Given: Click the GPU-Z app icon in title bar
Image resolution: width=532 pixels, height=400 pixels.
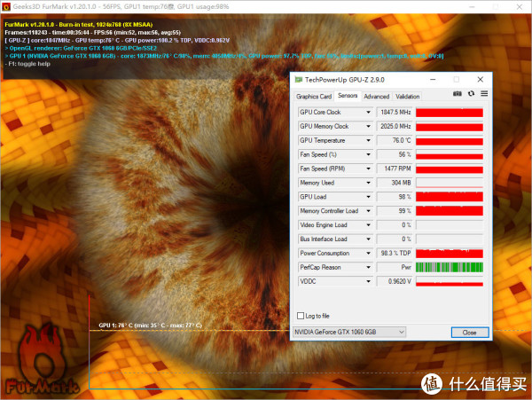Looking at the screenshot, I should point(299,80).
